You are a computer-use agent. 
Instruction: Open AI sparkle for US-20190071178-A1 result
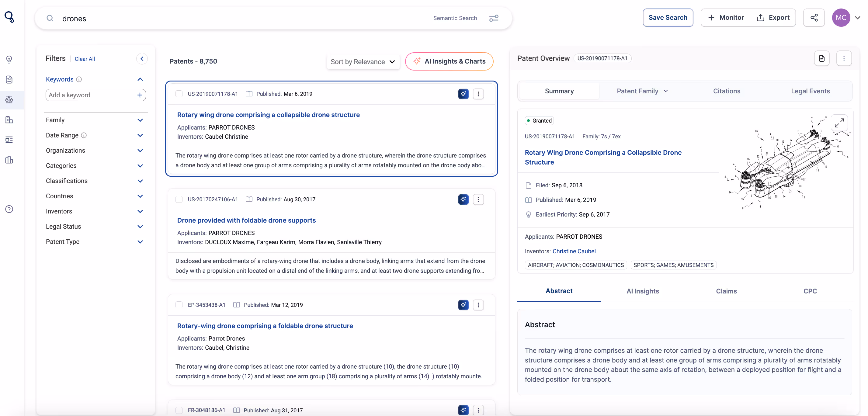(463, 94)
